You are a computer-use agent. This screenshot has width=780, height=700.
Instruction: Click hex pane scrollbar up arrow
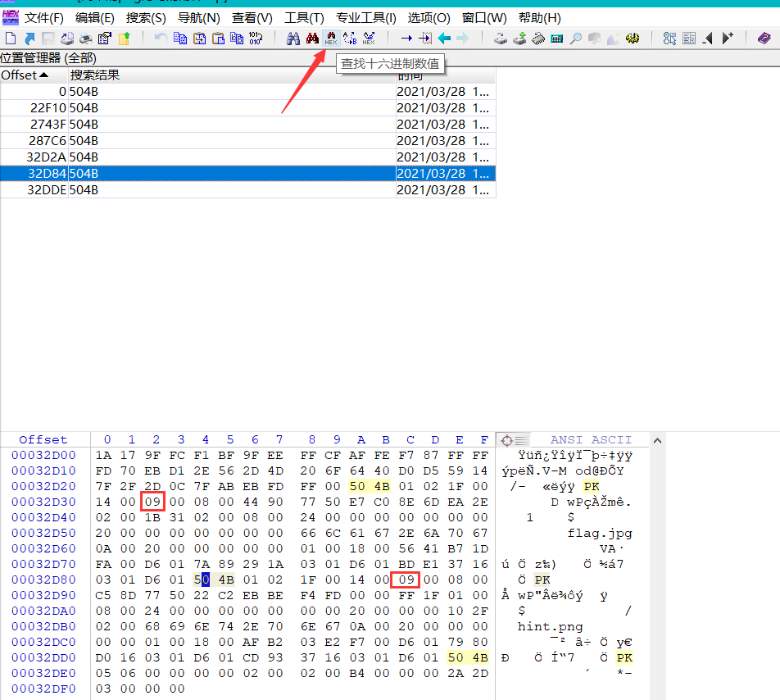[x=657, y=440]
